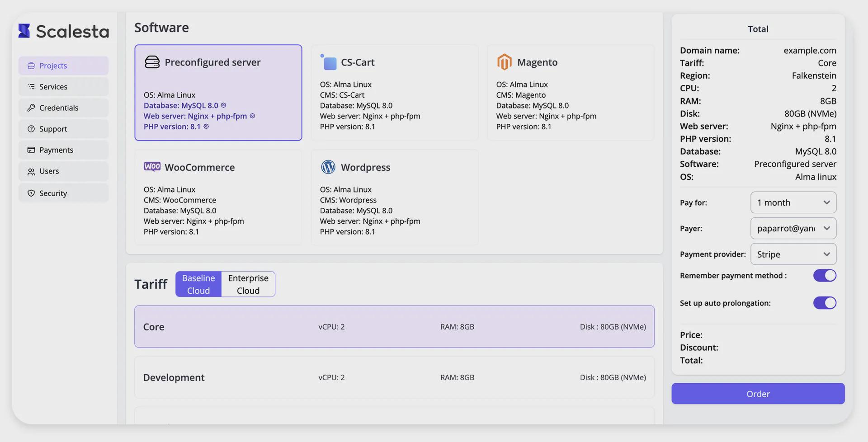
Task: Expand the Payer email dropdown
Action: pyautogui.click(x=793, y=228)
